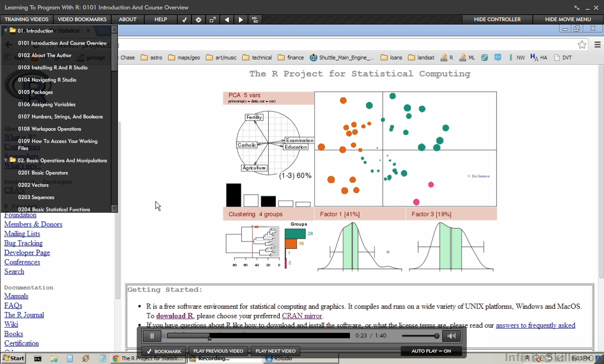Select 0203 Sequences lesson
The height and width of the screenshot is (364, 604).
click(36, 197)
